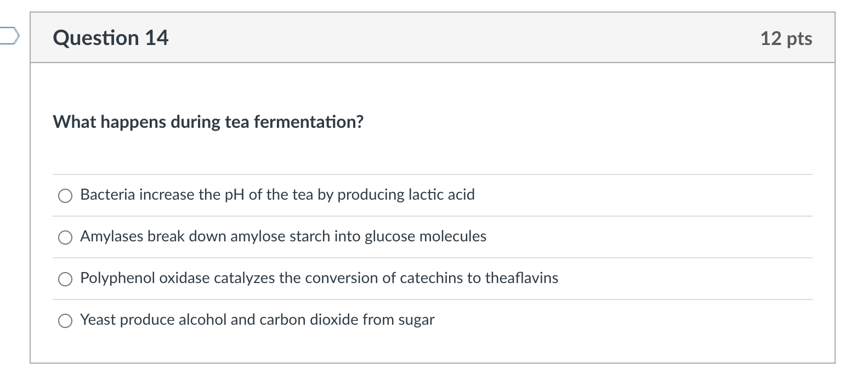This screenshot has height=373, width=868.
Task: Click the '12 pts' points label
Action: point(786,38)
